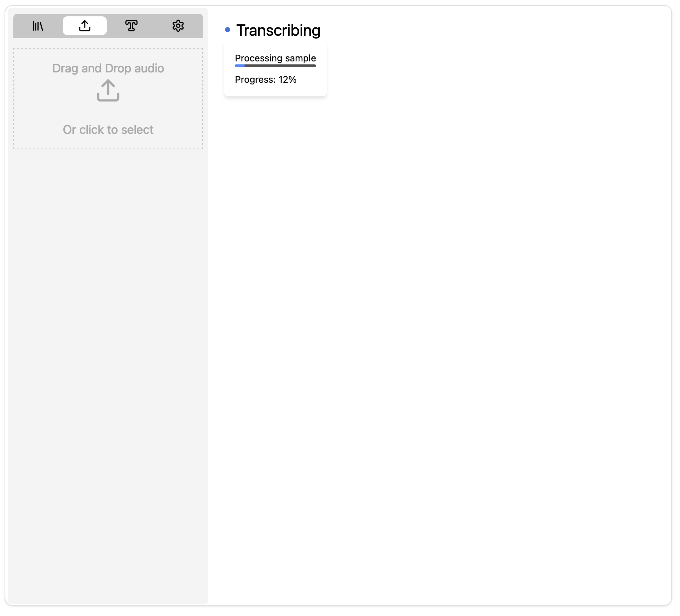
Task: Click the upload area to select audio
Action: click(108, 98)
